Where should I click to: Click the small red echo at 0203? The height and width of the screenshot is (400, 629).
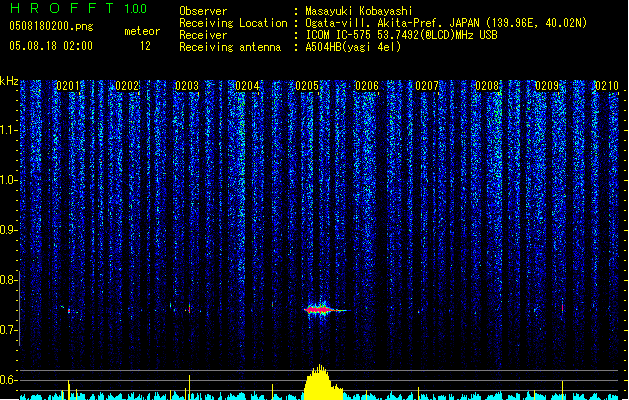coord(189,309)
